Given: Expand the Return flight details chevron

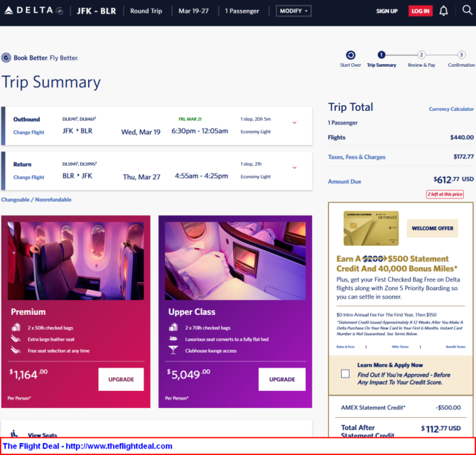Looking at the screenshot, I should tap(294, 168).
